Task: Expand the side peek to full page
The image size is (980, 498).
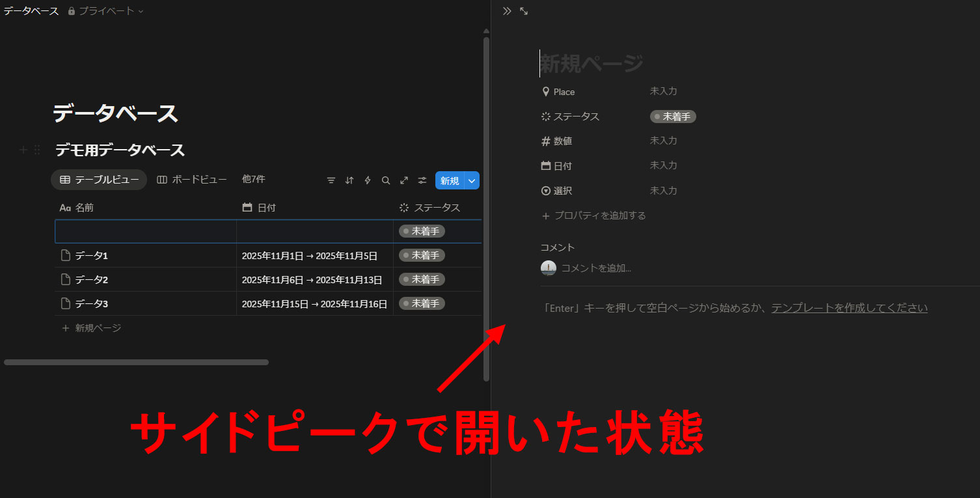Action: pyautogui.click(x=524, y=11)
